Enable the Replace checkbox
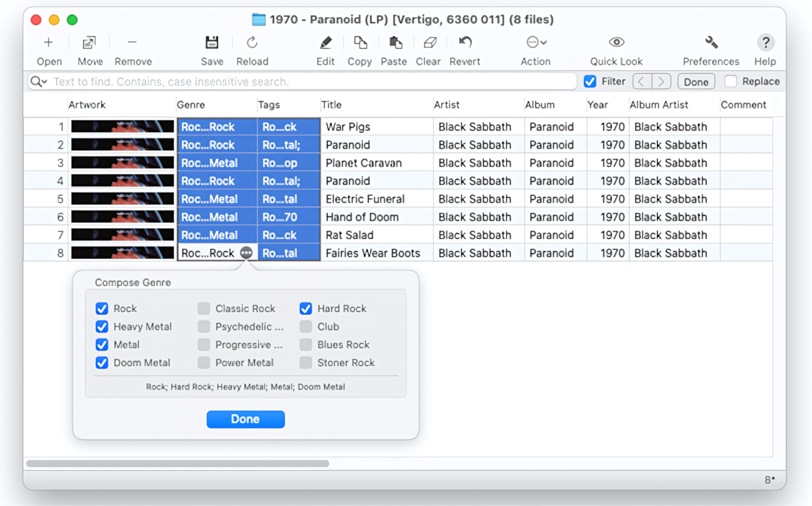The width and height of the screenshot is (812, 506). (x=731, y=81)
